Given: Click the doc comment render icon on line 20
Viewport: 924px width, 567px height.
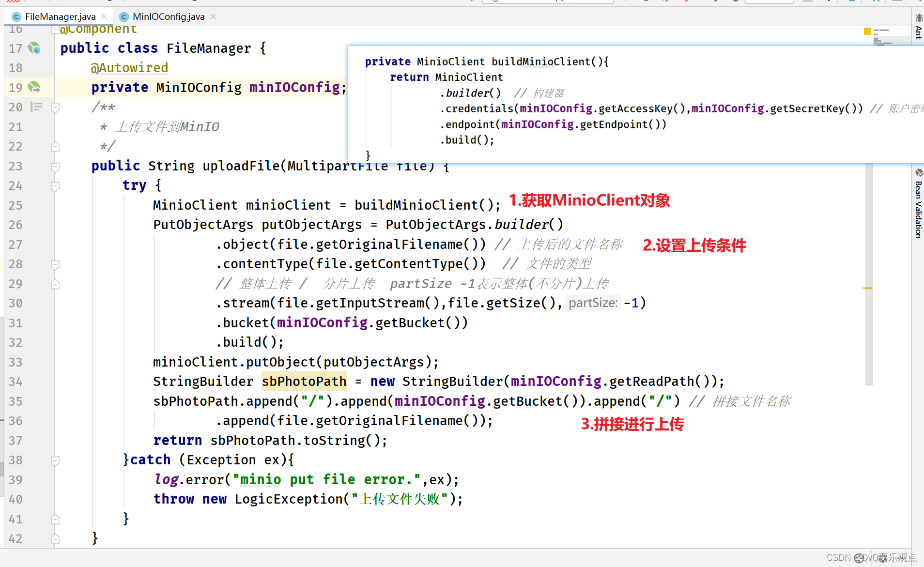Looking at the screenshot, I should (x=36, y=107).
